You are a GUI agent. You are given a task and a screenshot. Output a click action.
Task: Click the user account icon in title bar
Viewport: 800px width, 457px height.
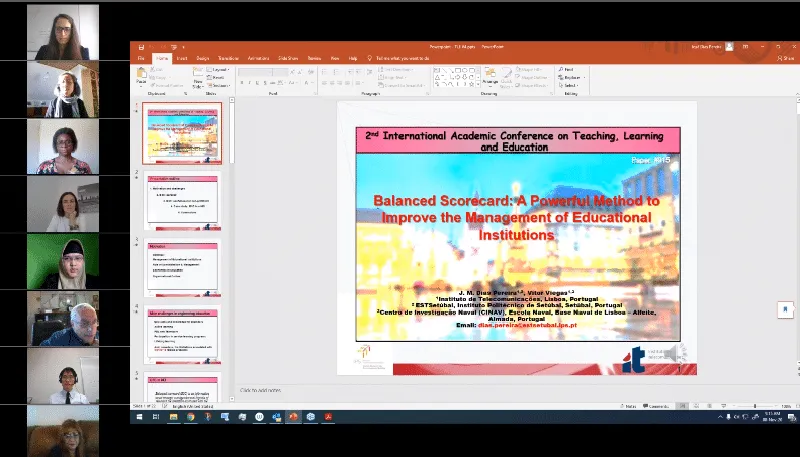pyautogui.click(x=730, y=47)
